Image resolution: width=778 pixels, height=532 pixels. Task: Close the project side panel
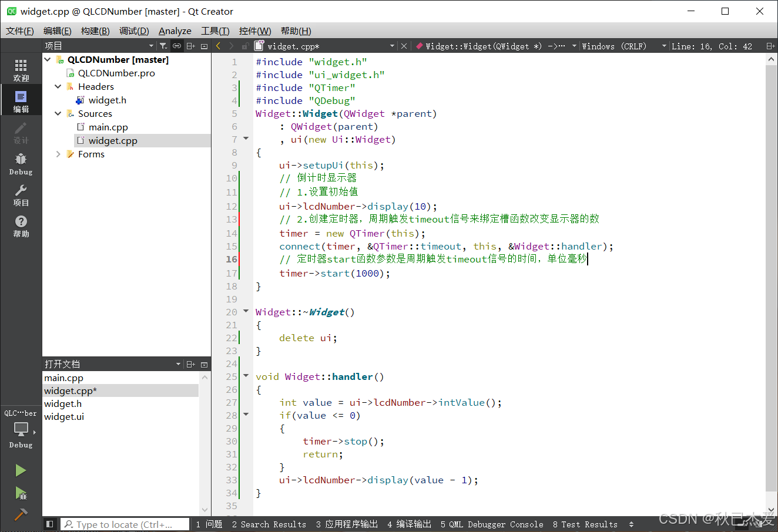[204, 46]
